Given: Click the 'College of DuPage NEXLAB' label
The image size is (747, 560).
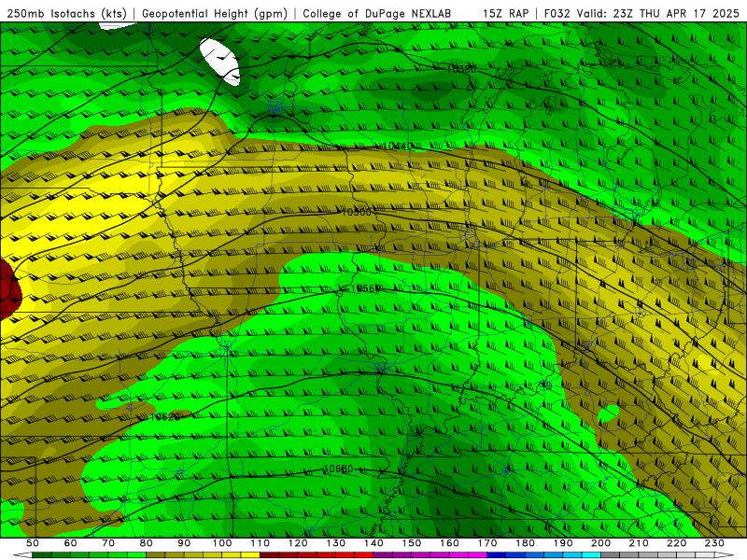Looking at the screenshot, I should (x=377, y=14).
